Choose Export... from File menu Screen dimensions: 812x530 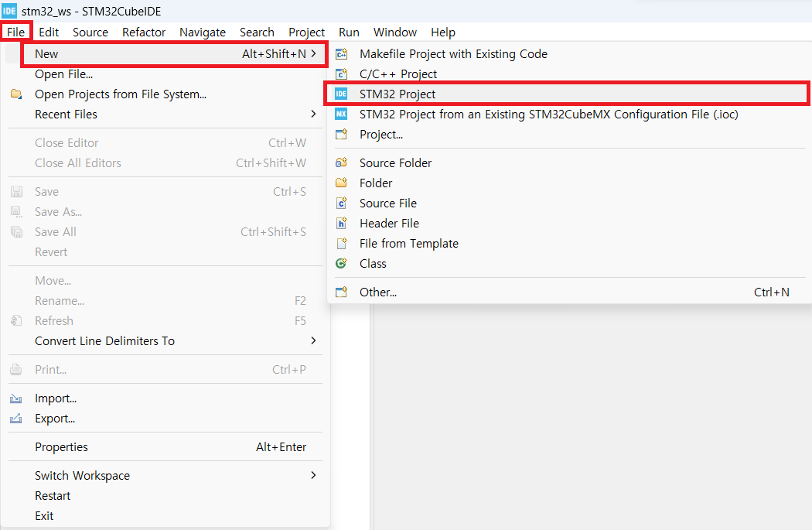165,418
